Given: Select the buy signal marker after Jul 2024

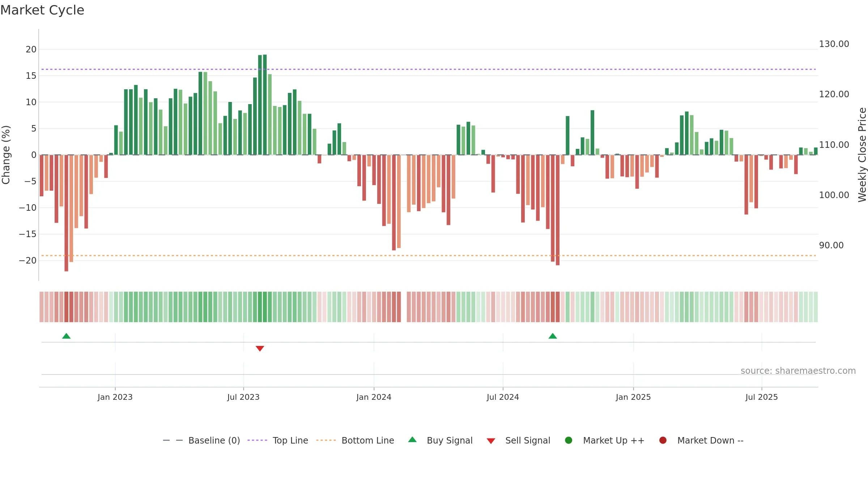Looking at the screenshot, I should pos(553,336).
